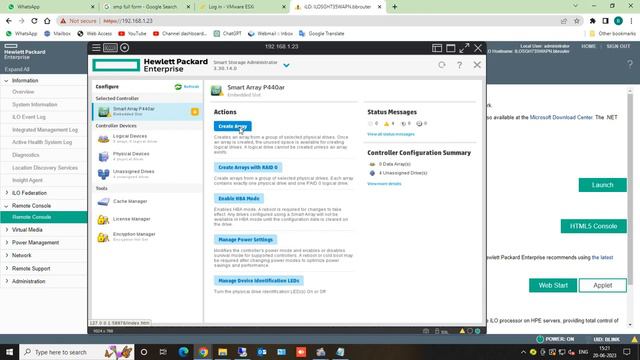Click SIGN OUT in the iLO header
Screen dimensions: 640x360
[x=618, y=47]
